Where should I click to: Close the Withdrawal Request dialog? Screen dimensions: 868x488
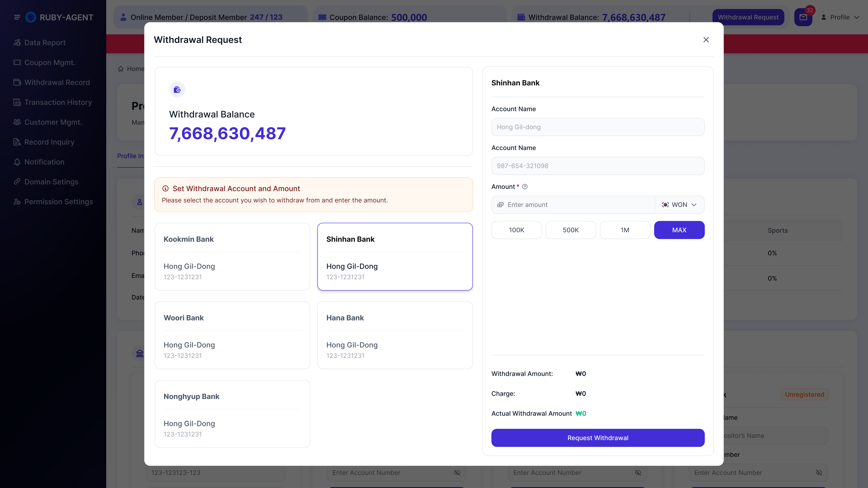point(706,40)
